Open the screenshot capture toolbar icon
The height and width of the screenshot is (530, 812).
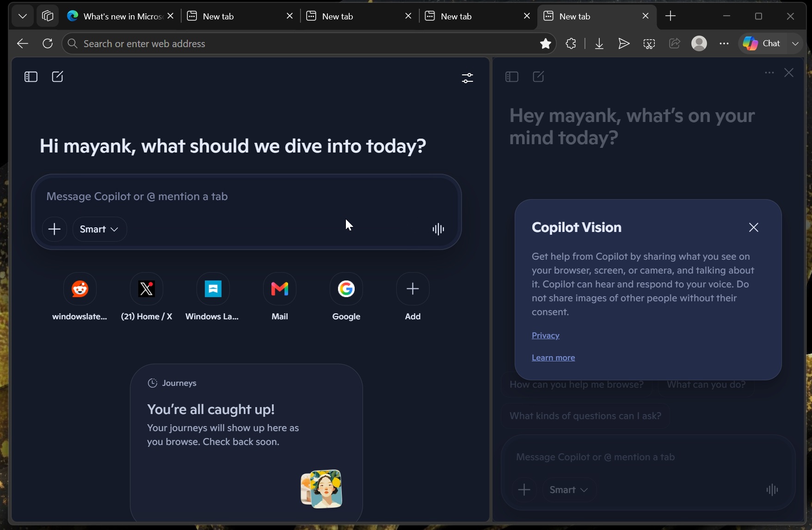click(649, 43)
